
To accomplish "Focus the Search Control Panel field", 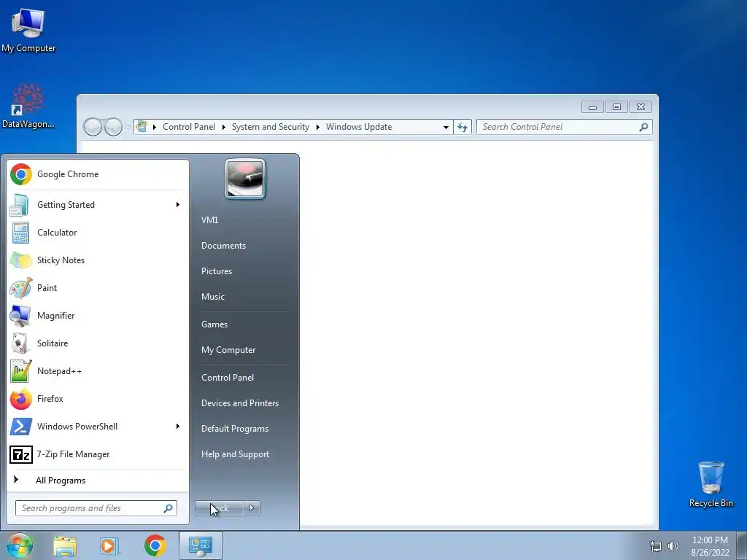I will 564,127.
